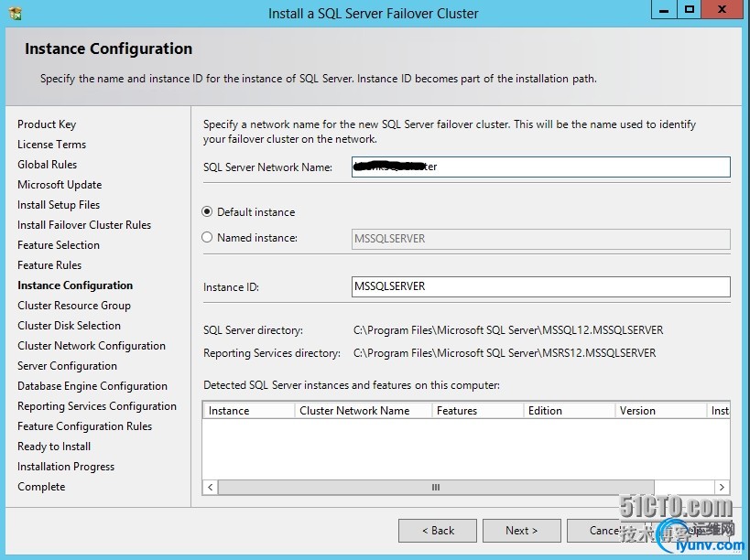
Task: Select the Default instance radio button
Action: point(207,211)
